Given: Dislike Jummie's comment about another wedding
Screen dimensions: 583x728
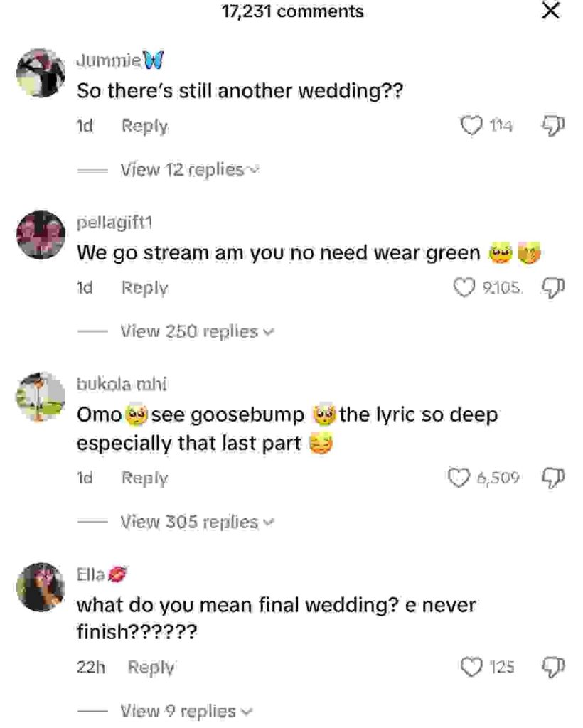Looking at the screenshot, I should 552,126.
